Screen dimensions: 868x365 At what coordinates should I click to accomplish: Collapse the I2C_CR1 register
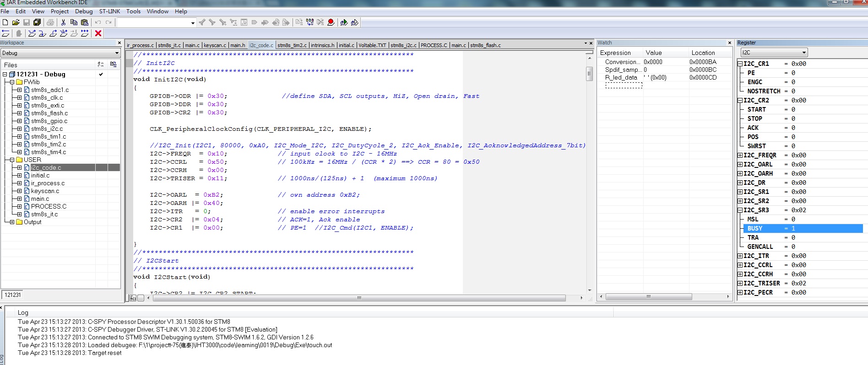[x=740, y=64]
